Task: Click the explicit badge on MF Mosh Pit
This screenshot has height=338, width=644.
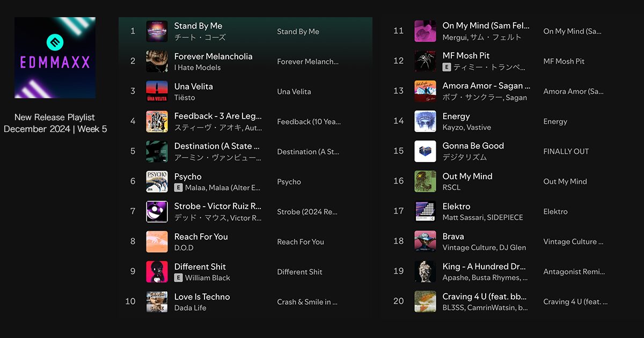Action: point(447,67)
